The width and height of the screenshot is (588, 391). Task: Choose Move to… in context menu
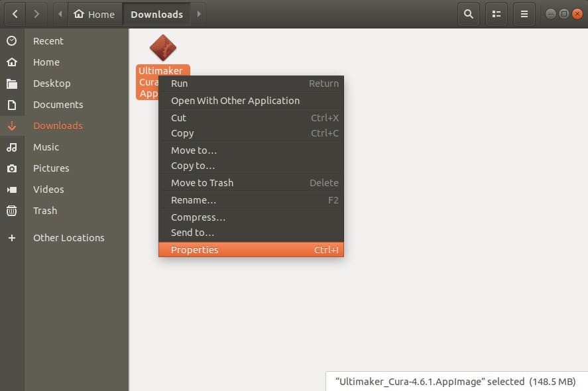(251, 150)
